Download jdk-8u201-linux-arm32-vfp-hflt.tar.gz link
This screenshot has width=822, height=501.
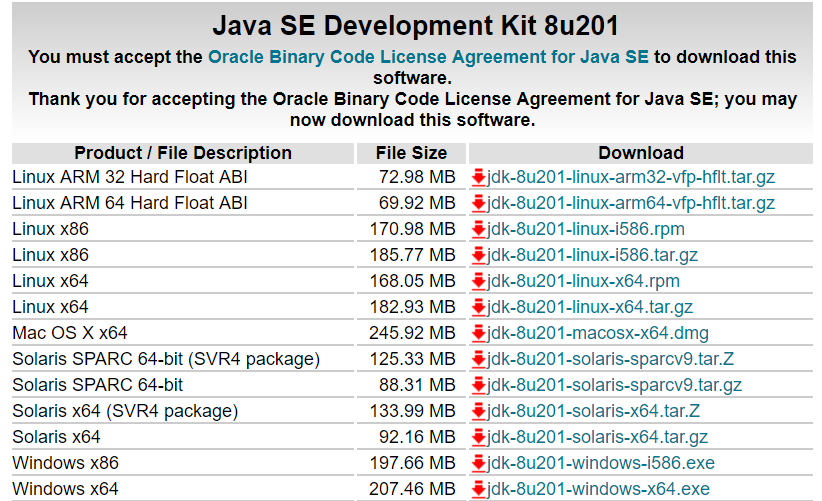point(631,178)
